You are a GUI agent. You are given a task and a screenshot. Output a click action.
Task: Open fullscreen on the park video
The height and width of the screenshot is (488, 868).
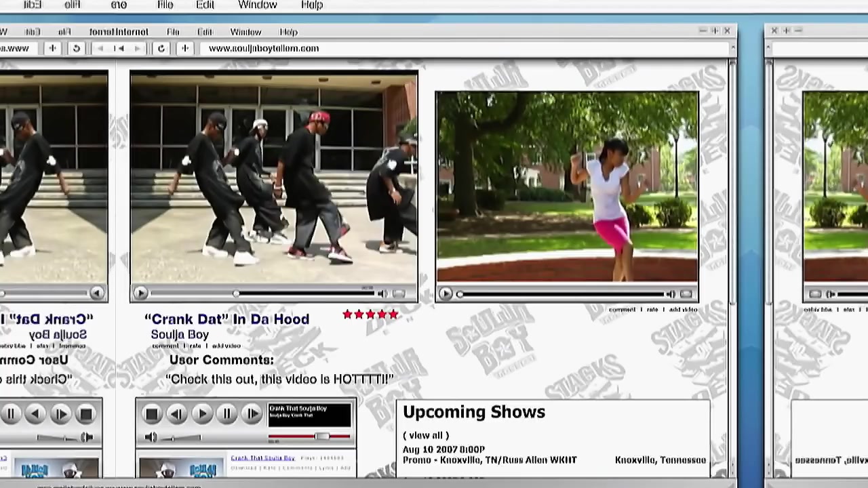point(686,294)
